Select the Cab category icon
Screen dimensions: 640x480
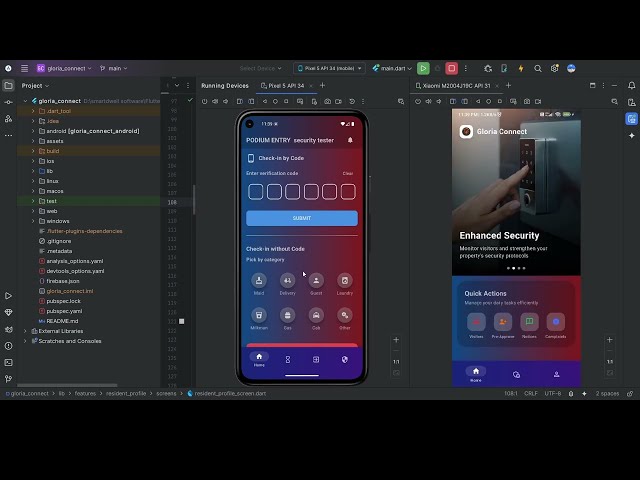(x=316, y=315)
